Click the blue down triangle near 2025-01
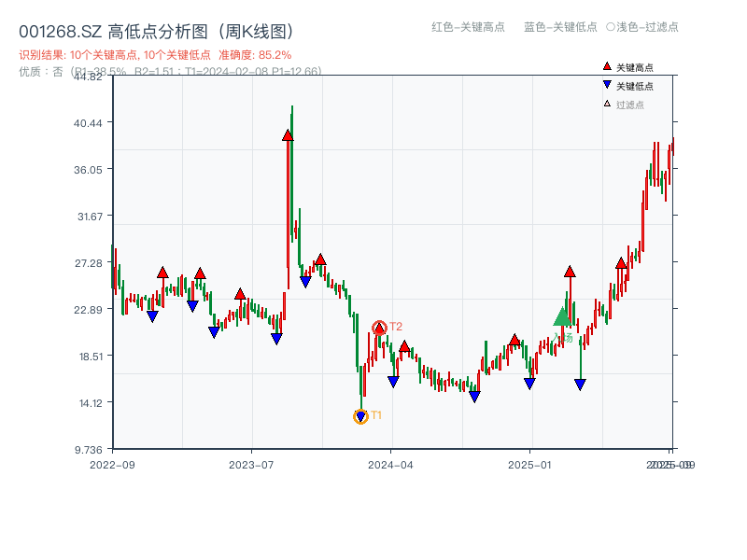 [x=530, y=382]
